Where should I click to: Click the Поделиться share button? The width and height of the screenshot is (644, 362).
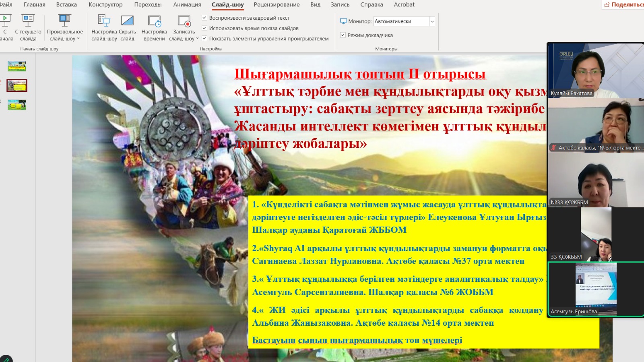click(x=623, y=5)
